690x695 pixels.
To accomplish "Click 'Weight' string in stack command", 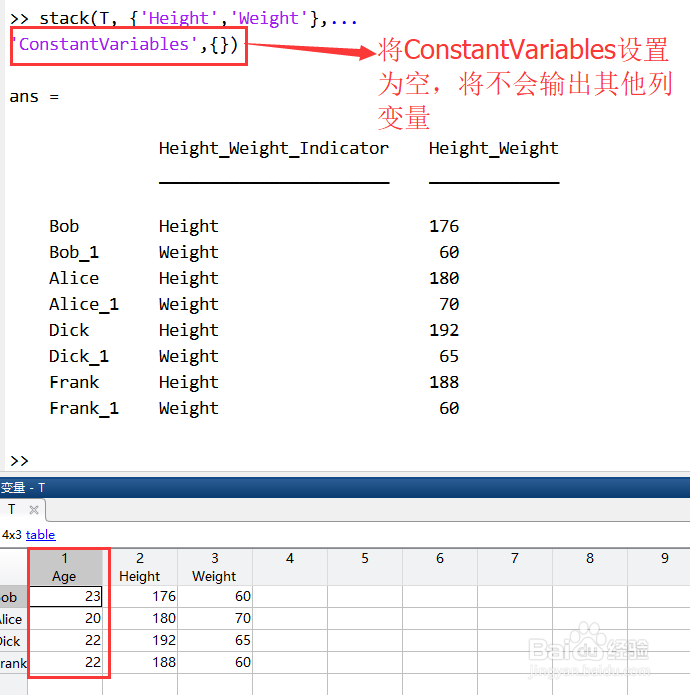I will click(269, 18).
